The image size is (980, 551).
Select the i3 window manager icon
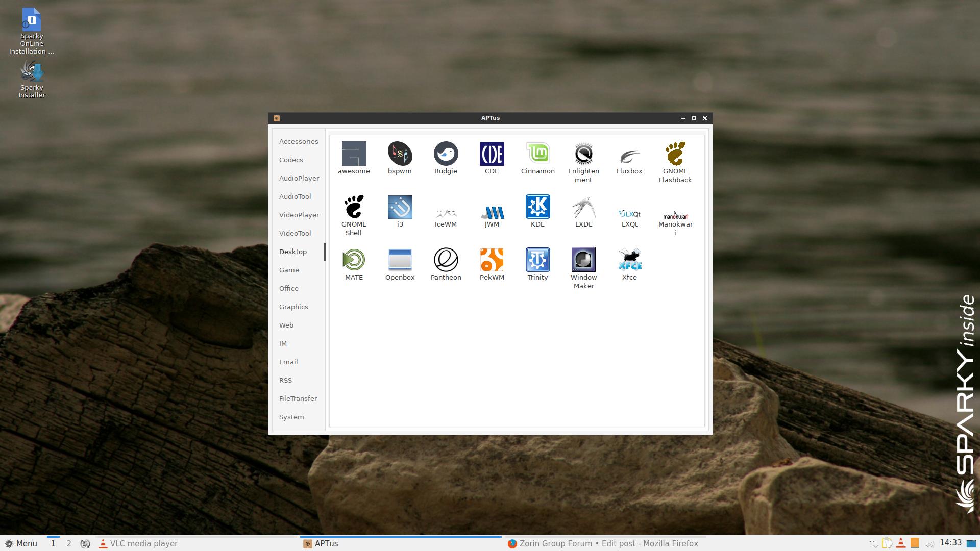pos(400,207)
